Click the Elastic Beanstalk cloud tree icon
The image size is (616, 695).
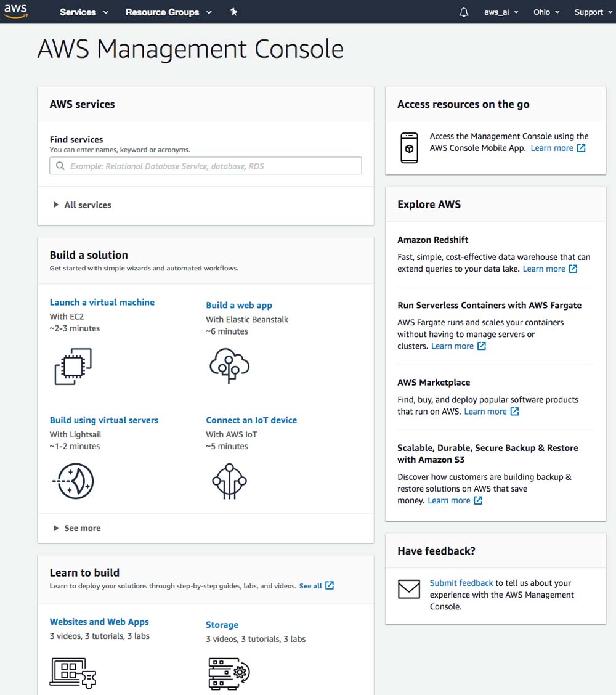229,365
